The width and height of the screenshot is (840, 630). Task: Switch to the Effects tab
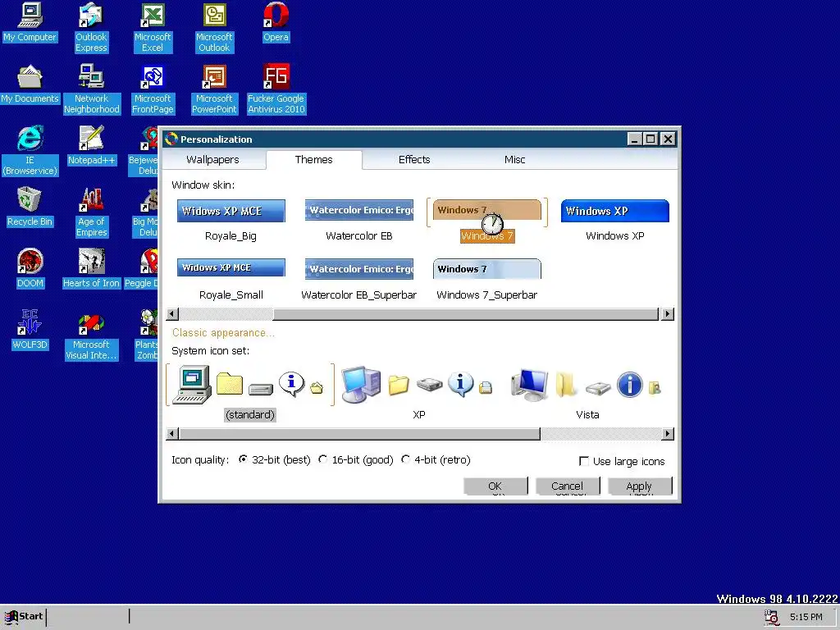[414, 160]
